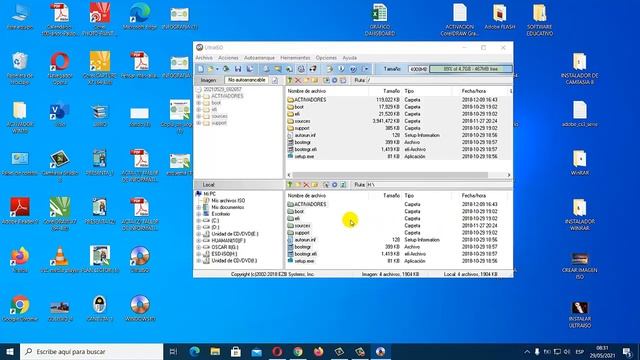Viewport: 640px width, 360px height.
Task: Expand the (C:) drive in Local tree
Action: (199, 220)
